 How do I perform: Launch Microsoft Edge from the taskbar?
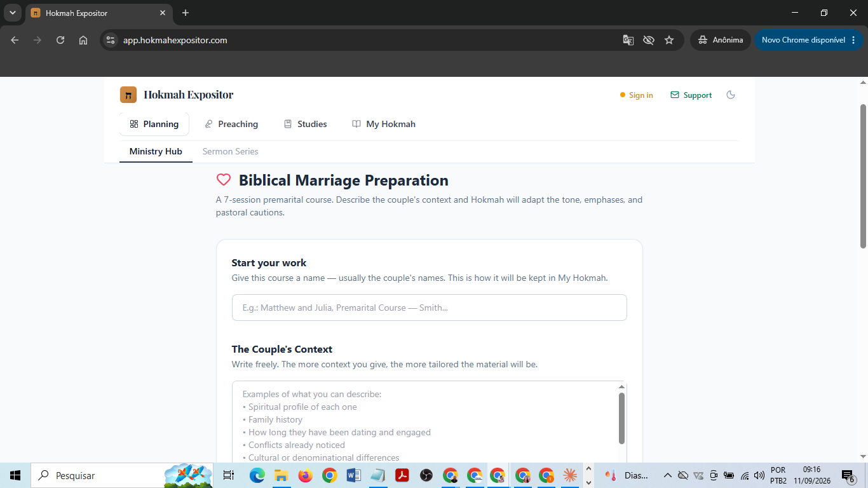257,475
